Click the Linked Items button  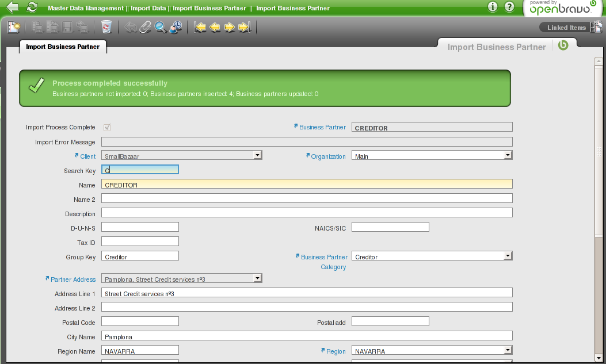[x=566, y=28]
